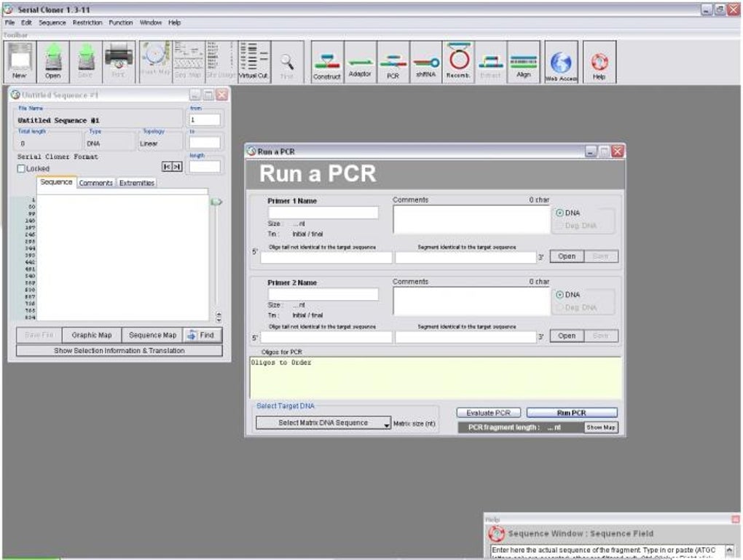Enable the Locked checkbox
743x560 pixels.
21,168
